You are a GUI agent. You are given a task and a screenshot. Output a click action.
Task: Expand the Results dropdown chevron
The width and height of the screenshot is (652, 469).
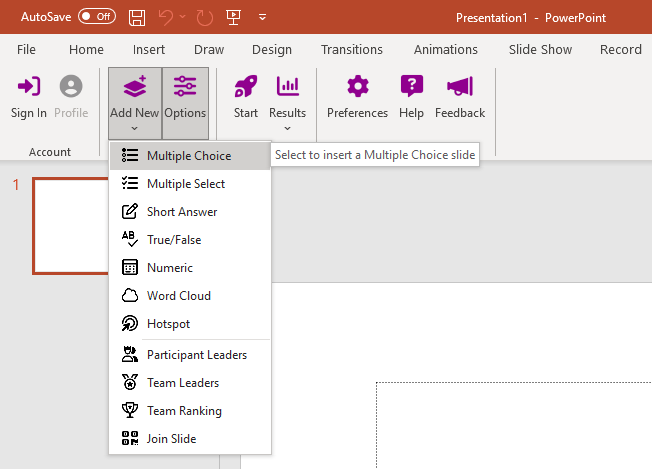pos(287,128)
